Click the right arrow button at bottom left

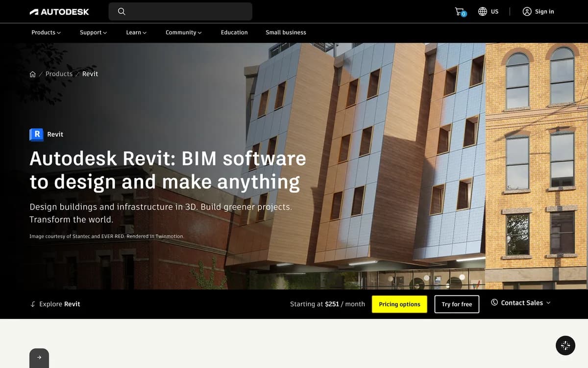click(x=39, y=358)
